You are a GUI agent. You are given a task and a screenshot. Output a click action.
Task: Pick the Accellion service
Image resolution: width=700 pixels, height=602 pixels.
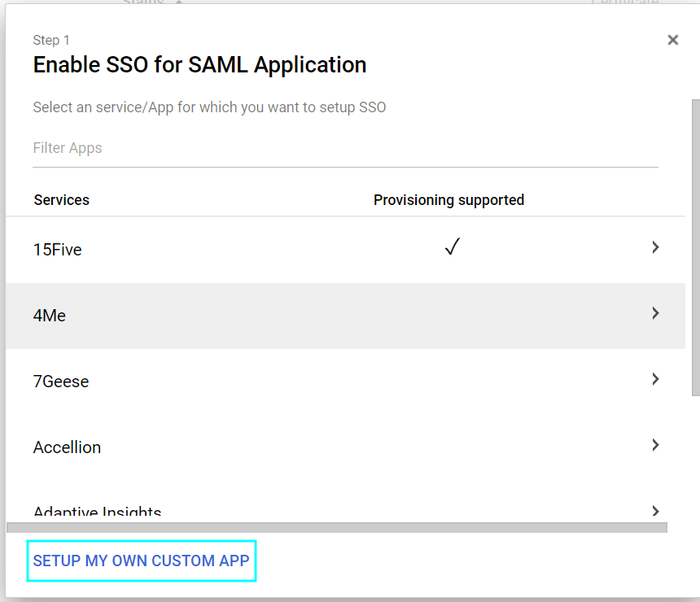[68, 447]
